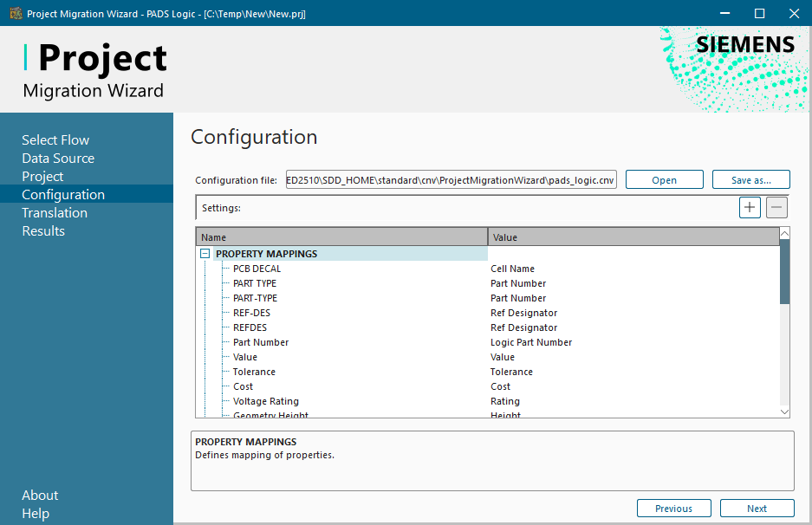Collapse the PROPERTY MAPPINGS tree node
This screenshot has width=812, height=525.
pyautogui.click(x=205, y=254)
